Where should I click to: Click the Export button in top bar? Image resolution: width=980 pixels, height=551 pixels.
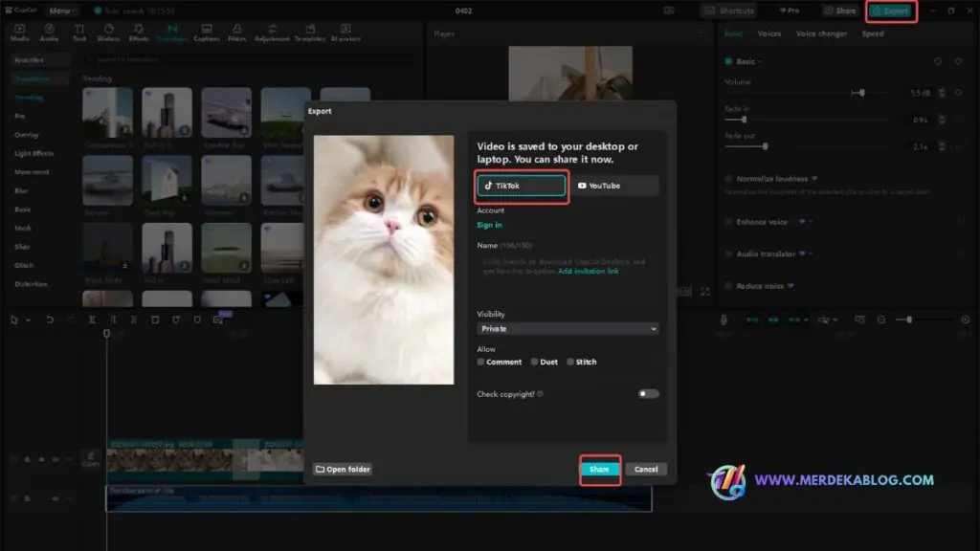click(x=891, y=11)
